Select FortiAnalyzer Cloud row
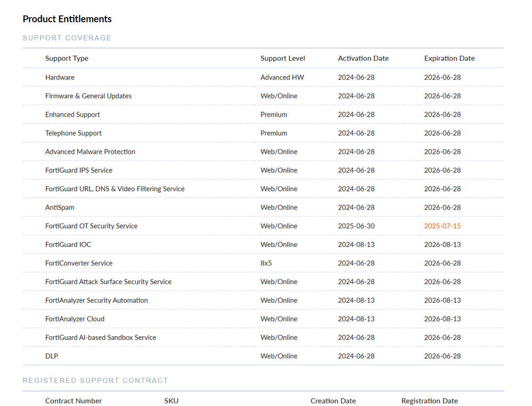This screenshot has width=532, height=406. 75,319
